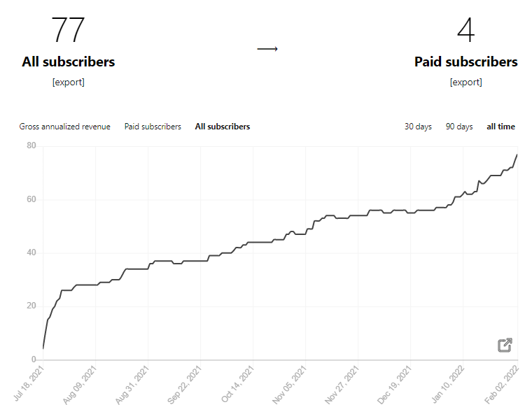This screenshot has height=414, width=532.
Task: Click the large 4 paid count
Action: coord(465,31)
